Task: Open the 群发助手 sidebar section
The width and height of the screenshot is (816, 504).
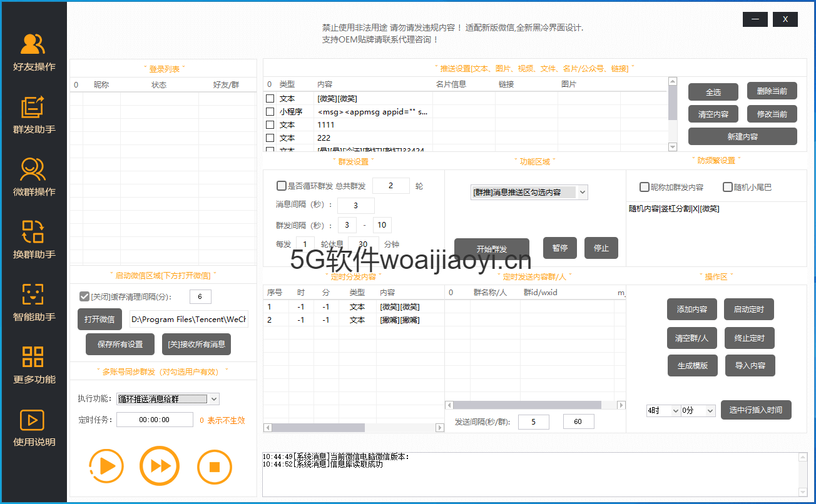Action: tap(34, 114)
